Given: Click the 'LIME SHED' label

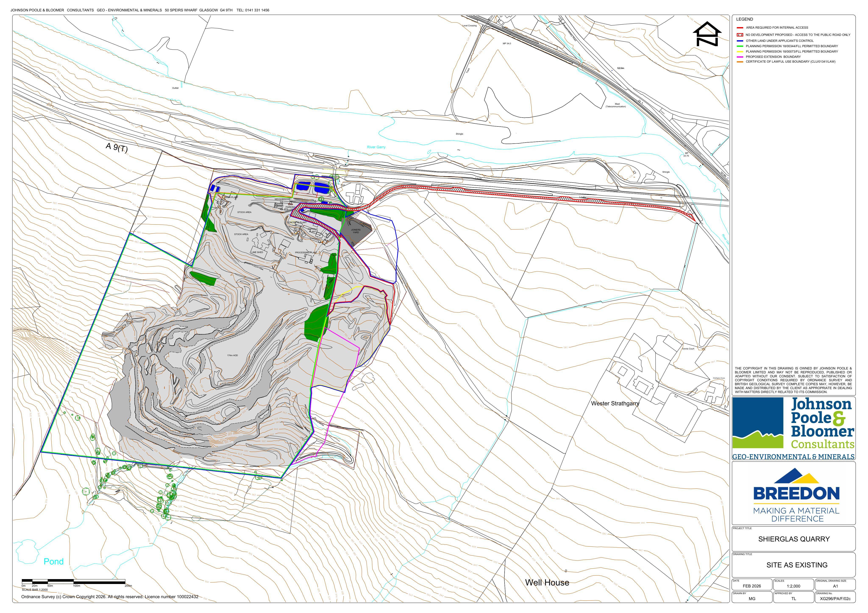Looking at the screenshot, I should click(257, 252).
